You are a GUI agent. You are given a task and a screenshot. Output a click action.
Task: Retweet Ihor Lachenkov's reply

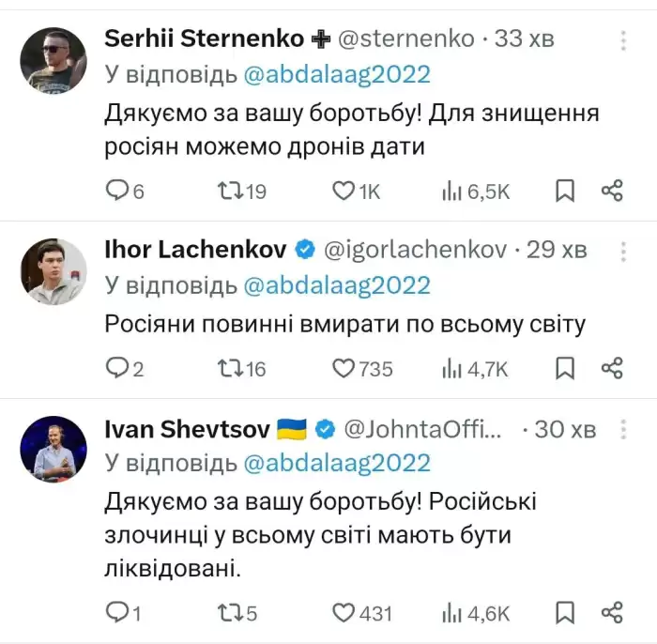tap(242, 369)
